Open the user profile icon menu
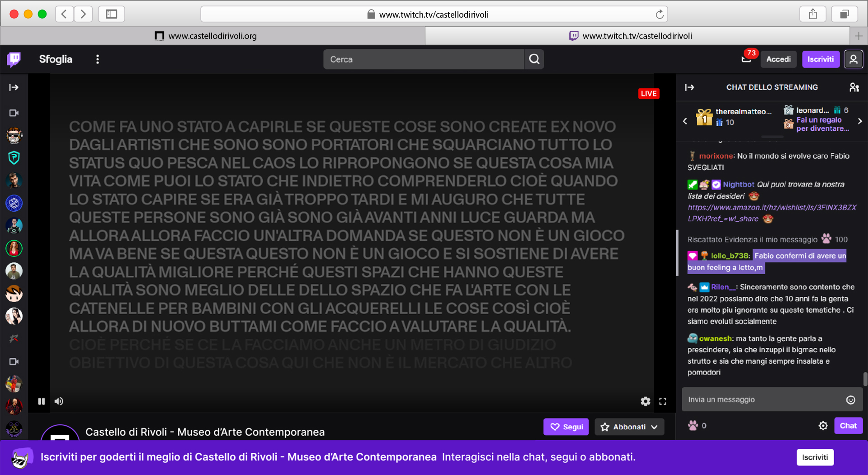The height and width of the screenshot is (475, 868). pos(854,59)
